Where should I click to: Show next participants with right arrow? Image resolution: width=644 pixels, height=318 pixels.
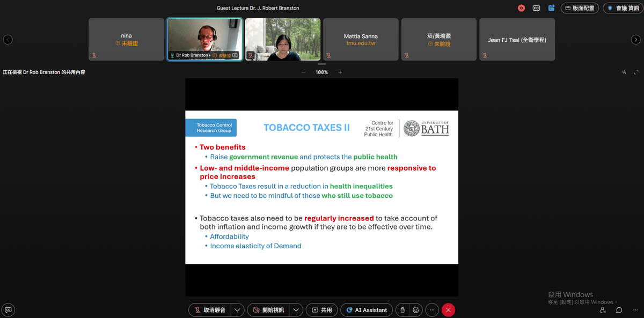635,40
